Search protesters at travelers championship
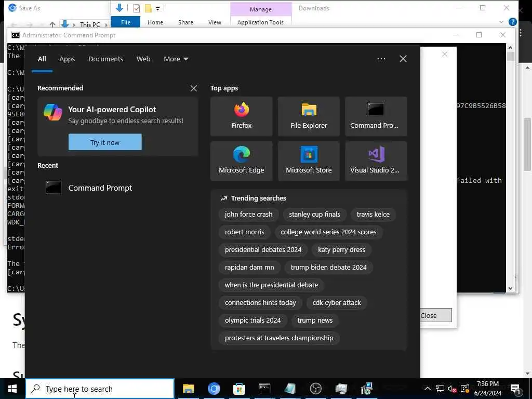Screen dimensions: 532x399 coord(279,338)
